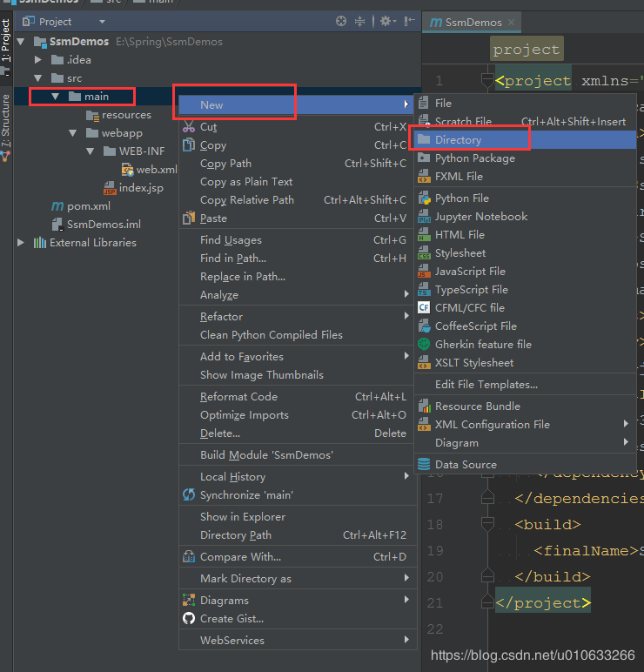Click the hide Project panel icon
Image resolution: width=644 pixels, height=672 pixels.
[x=409, y=21]
